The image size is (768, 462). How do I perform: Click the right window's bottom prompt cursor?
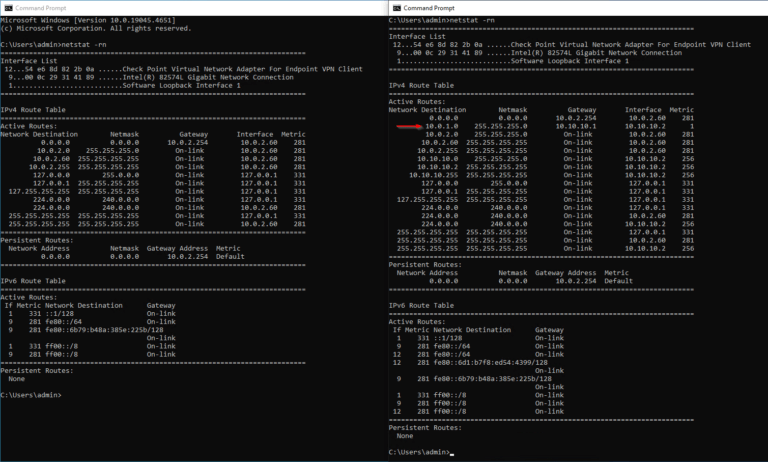(452, 453)
